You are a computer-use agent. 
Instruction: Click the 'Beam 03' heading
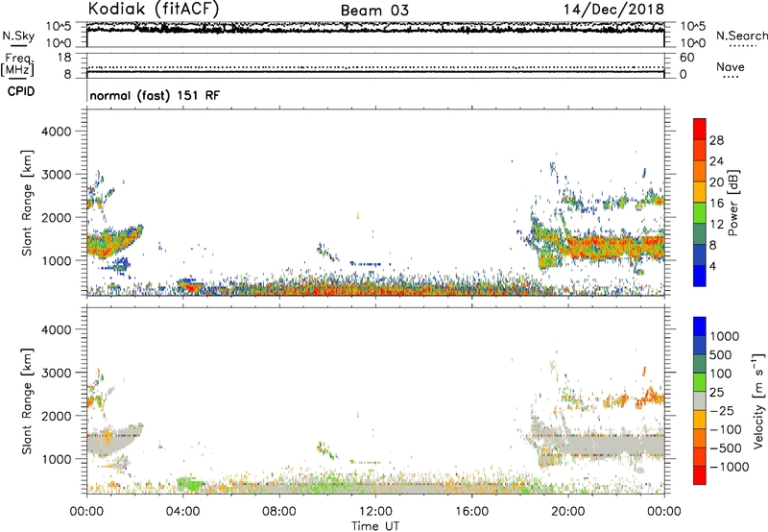point(374,11)
